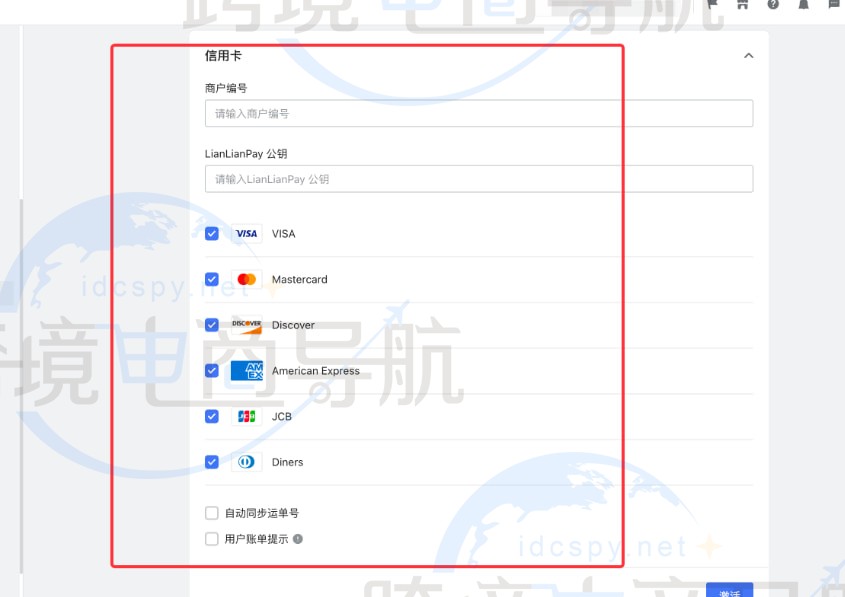845x597 pixels.
Task: Click the Mastercard logo icon
Action: [246, 279]
